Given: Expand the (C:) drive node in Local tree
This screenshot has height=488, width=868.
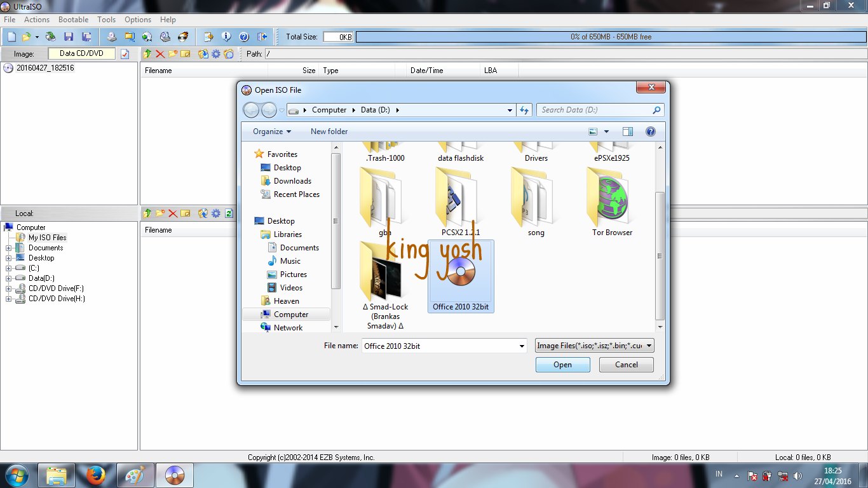Looking at the screenshot, I should coord(9,268).
